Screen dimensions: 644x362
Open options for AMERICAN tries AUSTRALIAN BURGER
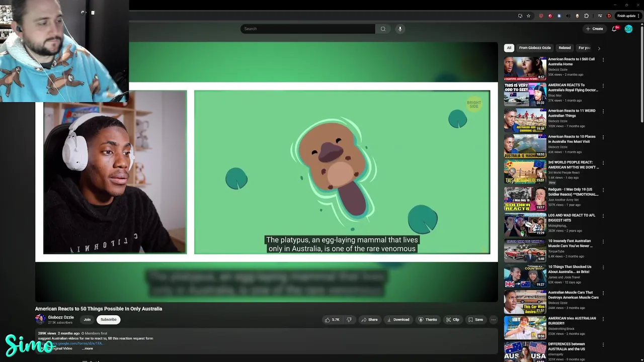603,319
